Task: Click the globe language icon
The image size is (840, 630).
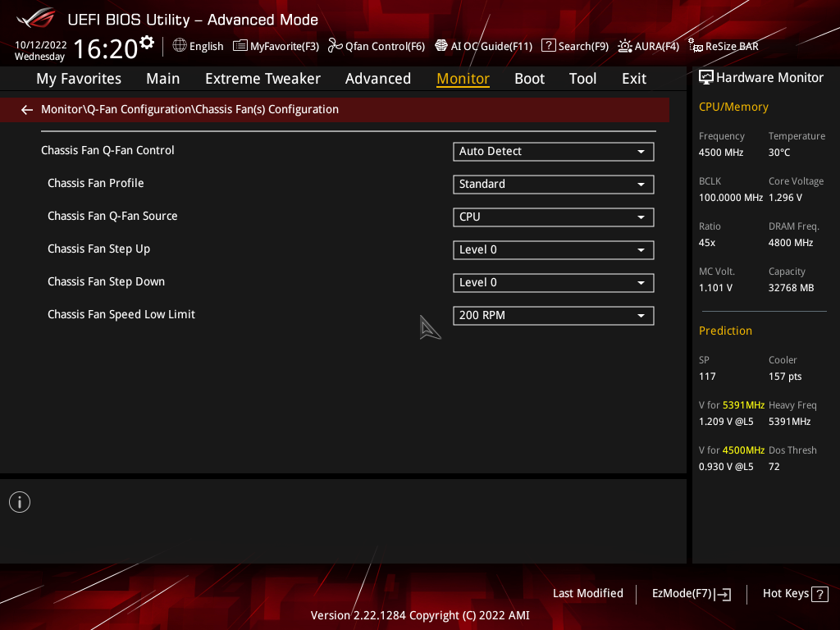Action: [x=180, y=46]
